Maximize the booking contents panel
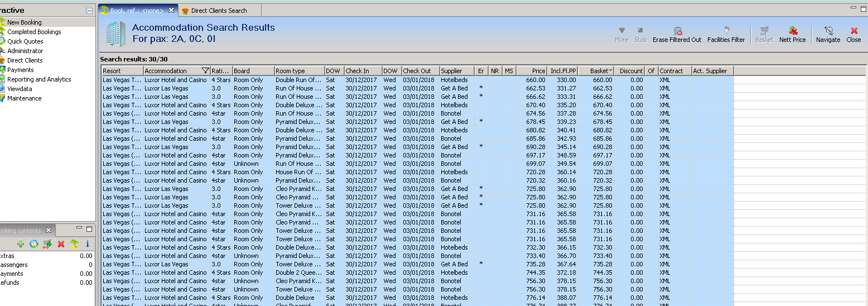Screen dimensions: 868x306 [x=89, y=229]
